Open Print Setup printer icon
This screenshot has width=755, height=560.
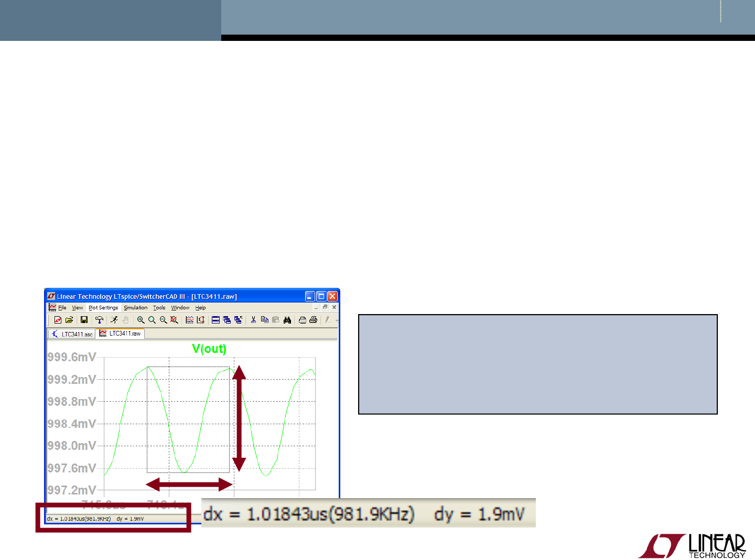click(302, 320)
